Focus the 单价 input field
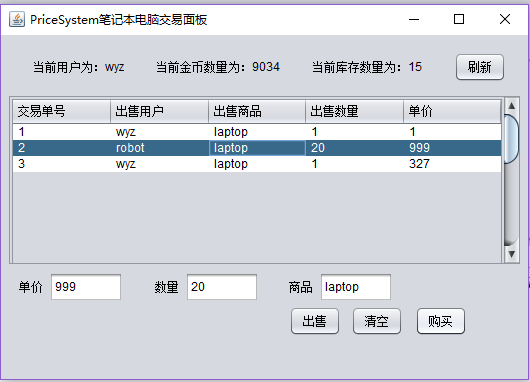Viewport: 530px width, 382px height. [x=86, y=287]
